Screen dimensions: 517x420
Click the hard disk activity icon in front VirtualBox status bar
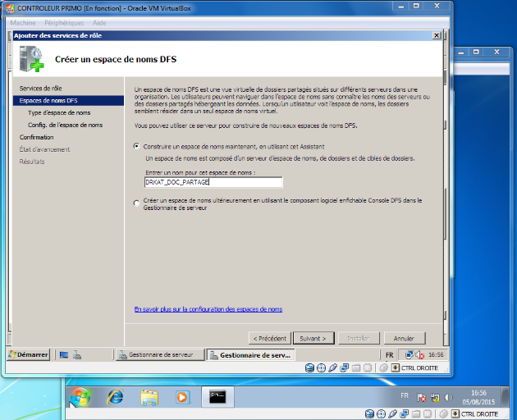pos(309,368)
